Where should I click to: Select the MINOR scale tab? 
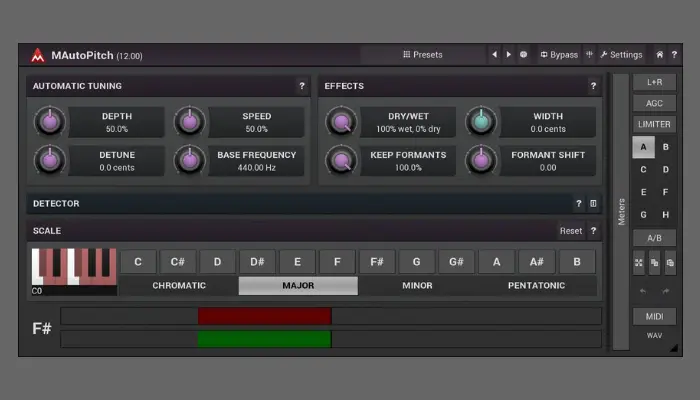[417, 286]
